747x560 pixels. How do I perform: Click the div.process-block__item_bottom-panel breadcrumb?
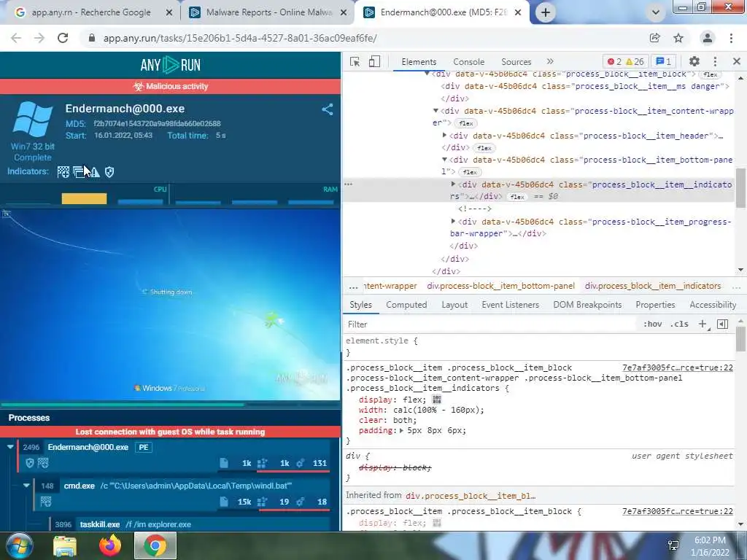(500, 286)
